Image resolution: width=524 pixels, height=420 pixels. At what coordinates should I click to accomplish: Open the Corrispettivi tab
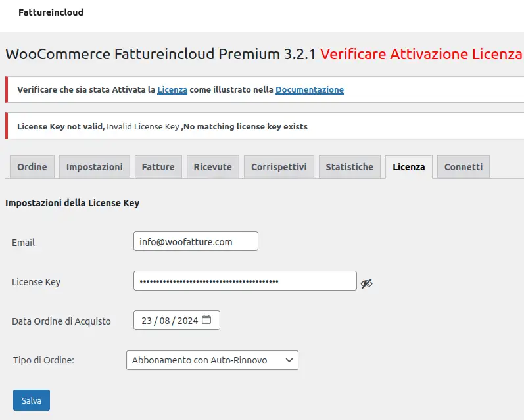click(x=279, y=167)
